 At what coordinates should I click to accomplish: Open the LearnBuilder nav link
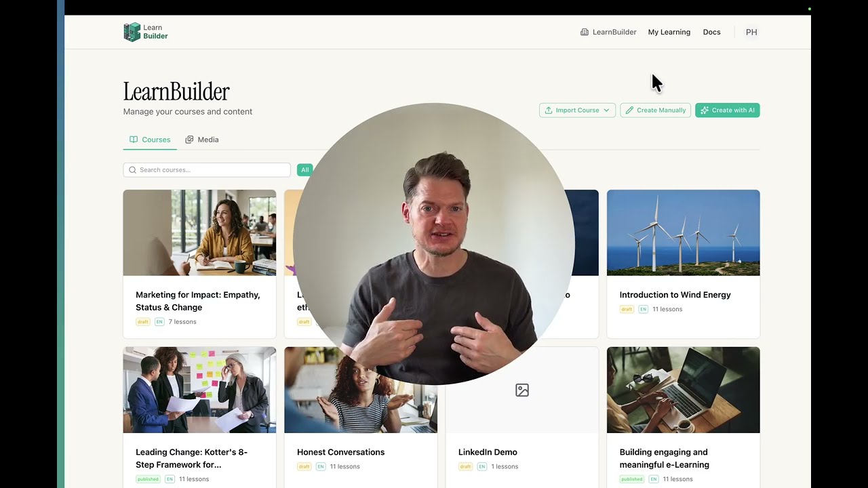[x=608, y=32]
